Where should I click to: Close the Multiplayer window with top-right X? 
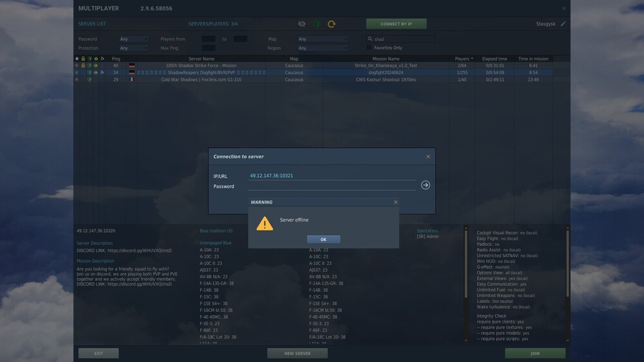(563, 8)
